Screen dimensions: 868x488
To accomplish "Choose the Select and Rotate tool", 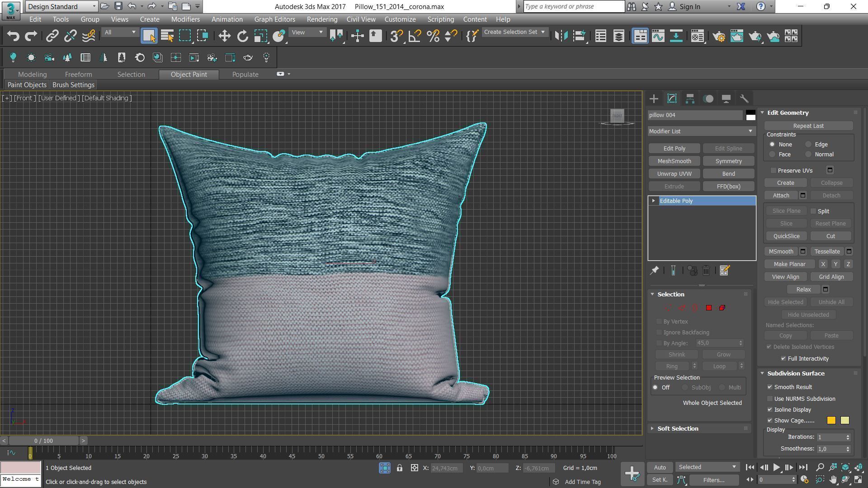I will coord(243,36).
